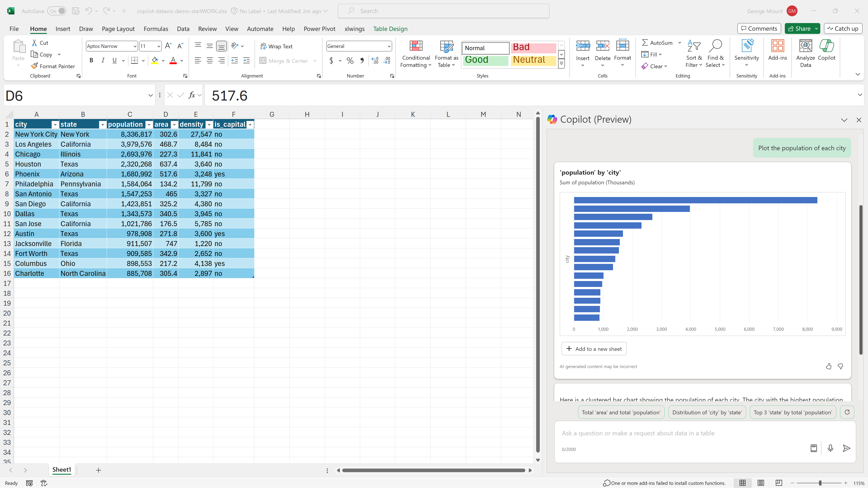
Task: Open the General number format dropdown
Action: pyautogui.click(x=389, y=46)
